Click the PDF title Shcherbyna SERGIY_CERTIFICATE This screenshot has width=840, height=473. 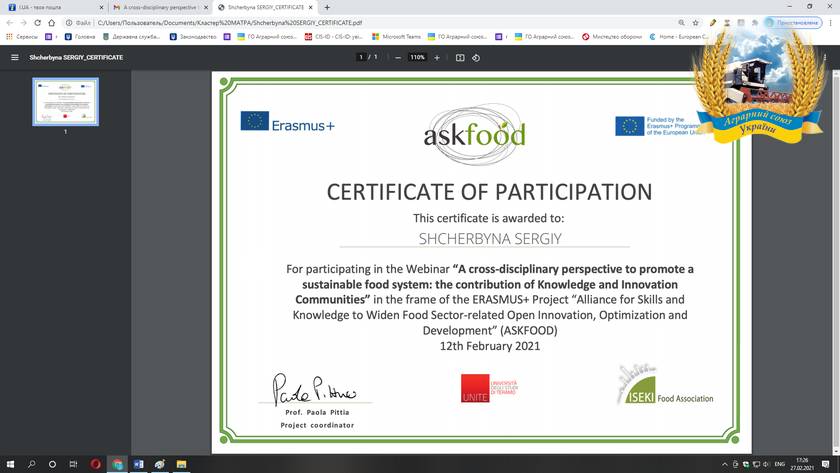(x=76, y=57)
